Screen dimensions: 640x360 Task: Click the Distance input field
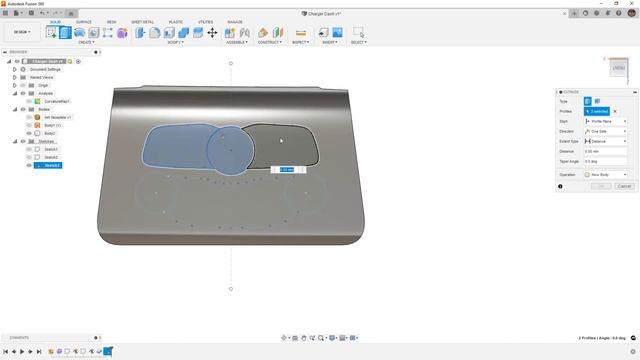click(605, 151)
